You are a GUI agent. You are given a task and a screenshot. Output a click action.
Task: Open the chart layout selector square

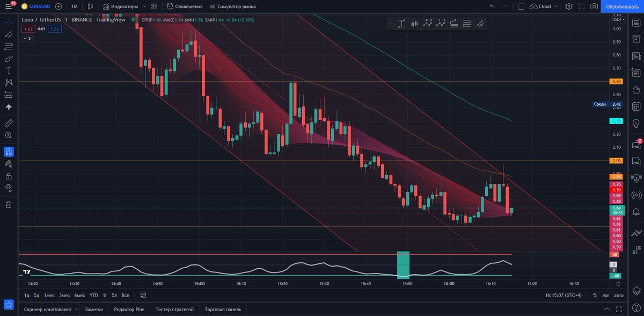point(521,6)
